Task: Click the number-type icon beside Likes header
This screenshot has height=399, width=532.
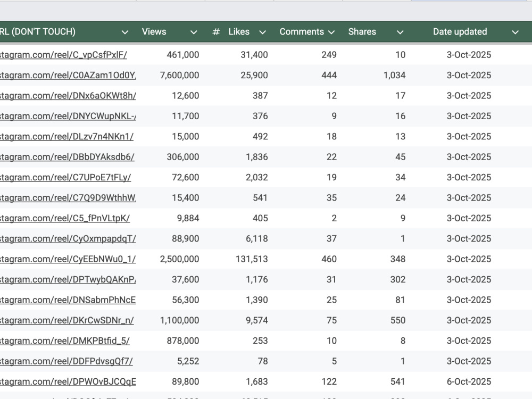Action: pyautogui.click(x=216, y=32)
